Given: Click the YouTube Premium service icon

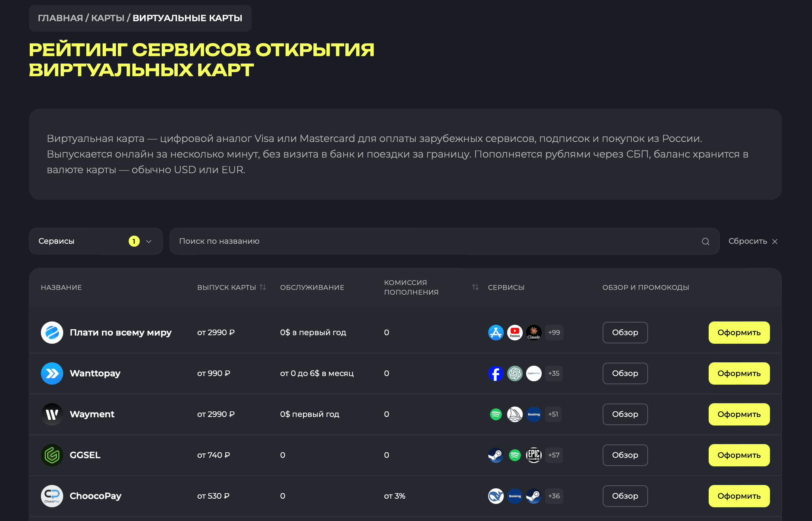Looking at the screenshot, I should [515, 333].
